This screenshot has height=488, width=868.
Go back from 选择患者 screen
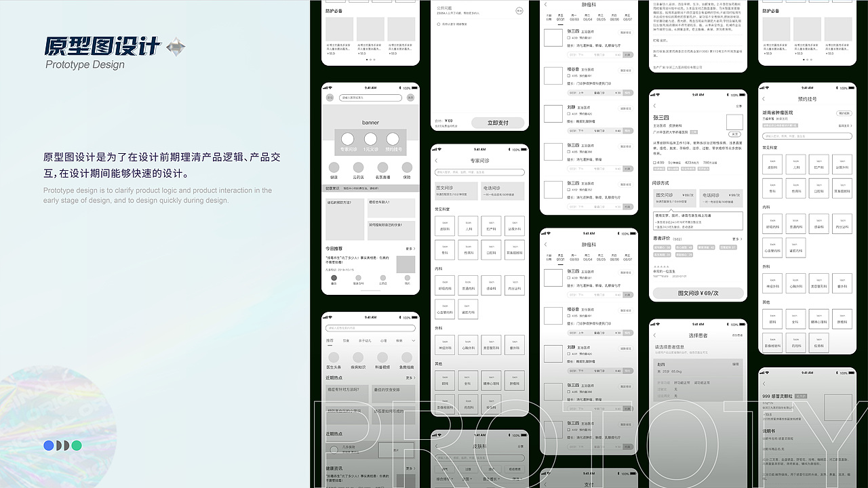(x=655, y=335)
